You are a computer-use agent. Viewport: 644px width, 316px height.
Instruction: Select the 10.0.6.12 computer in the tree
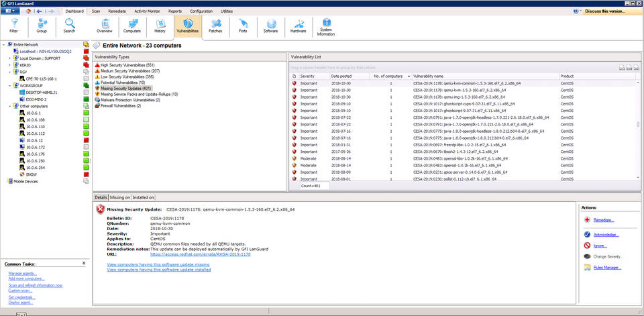tap(36, 140)
